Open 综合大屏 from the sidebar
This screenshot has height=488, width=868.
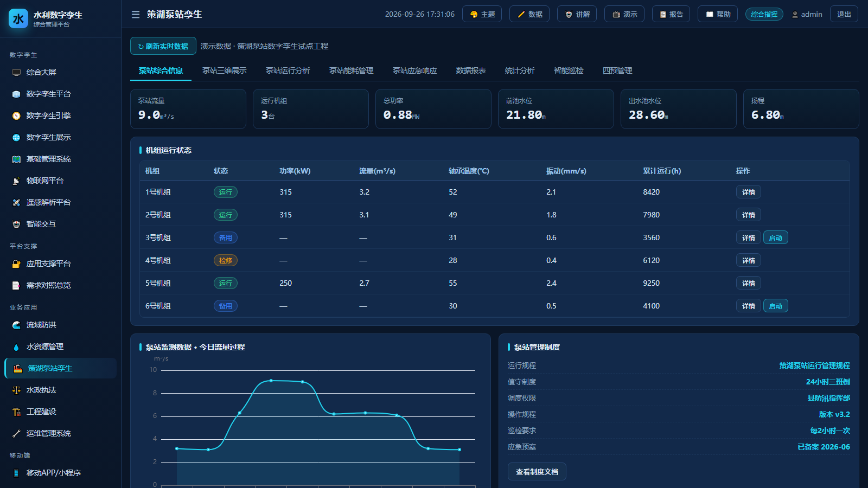tap(61, 72)
